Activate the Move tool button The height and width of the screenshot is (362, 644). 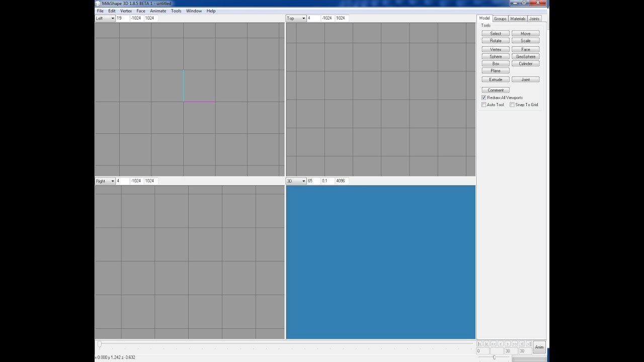525,33
